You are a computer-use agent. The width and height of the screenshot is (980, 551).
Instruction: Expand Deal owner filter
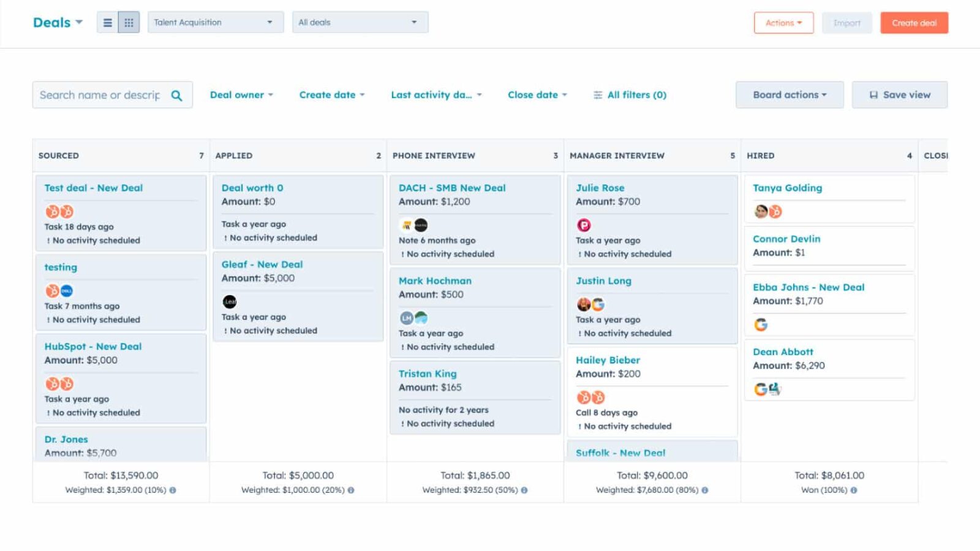click(x=241, y=95)
